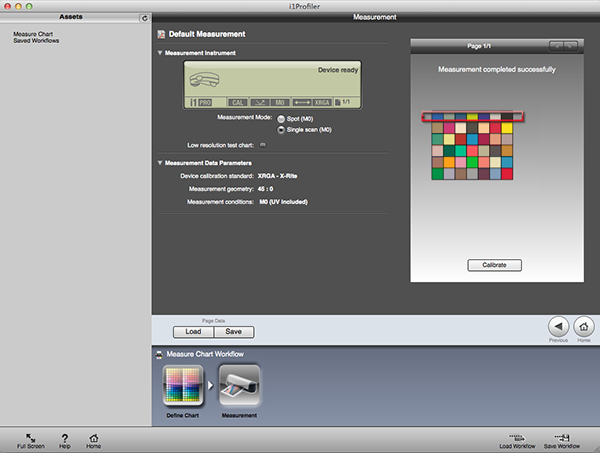Click the 'XRGA - X-Rite' calibration standard value
The image size is (600, 453).
[277, 176]
